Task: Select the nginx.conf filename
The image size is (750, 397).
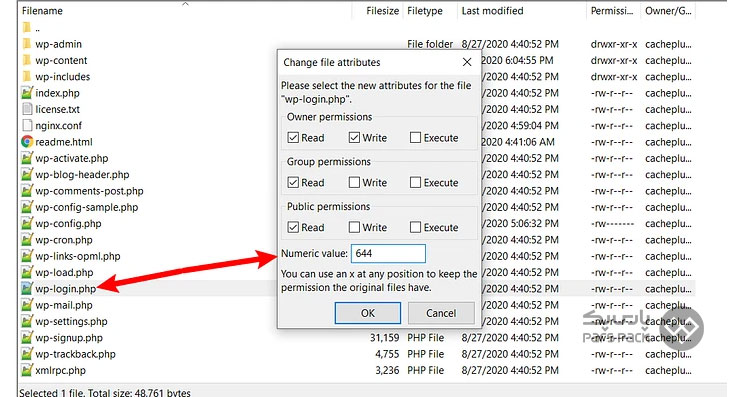Action: click(x=58, y=126)
